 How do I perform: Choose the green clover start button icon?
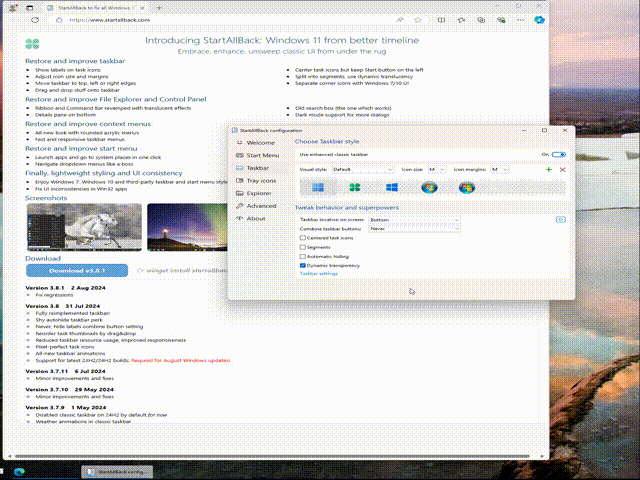355,187
